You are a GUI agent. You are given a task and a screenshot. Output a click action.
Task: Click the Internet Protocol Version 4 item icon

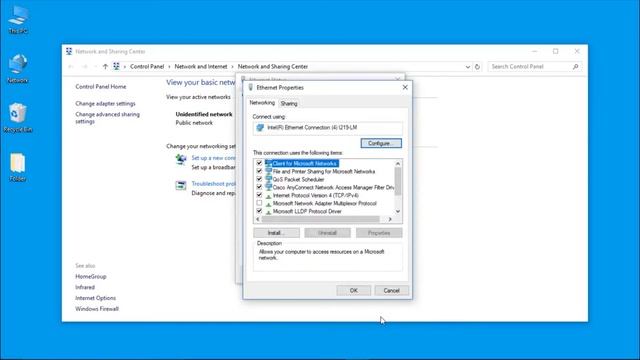(268, 196)
